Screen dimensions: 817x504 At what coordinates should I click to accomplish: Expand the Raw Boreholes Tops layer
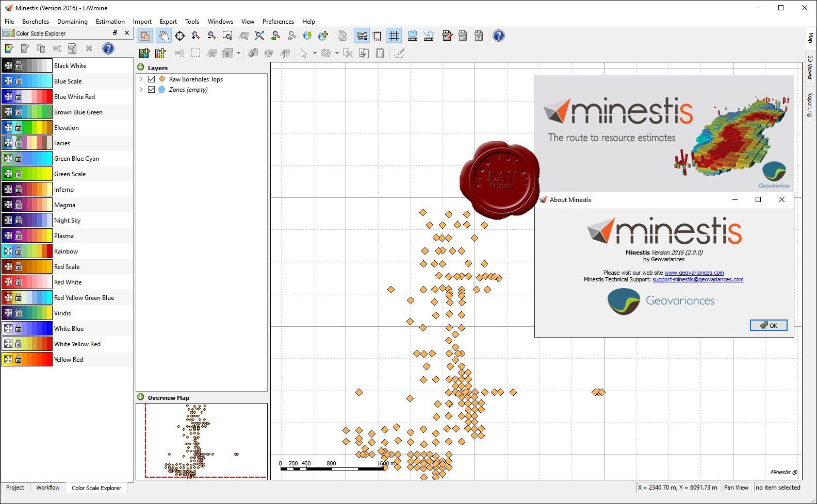[141, 79]
